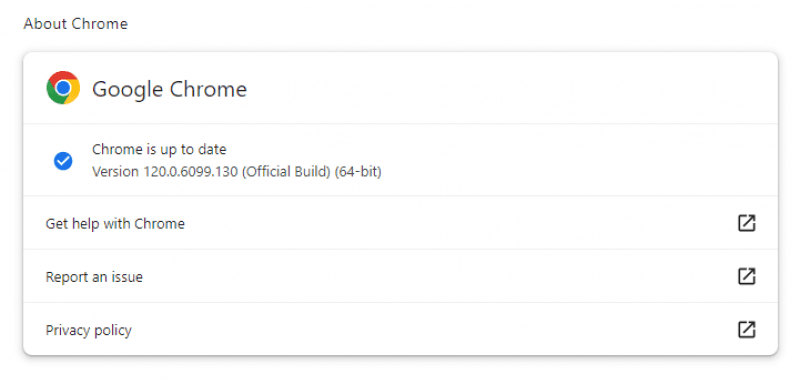Open the external link icon for Get help with Chrome
Screen dimensions: 800x384
tap(746, 223)
